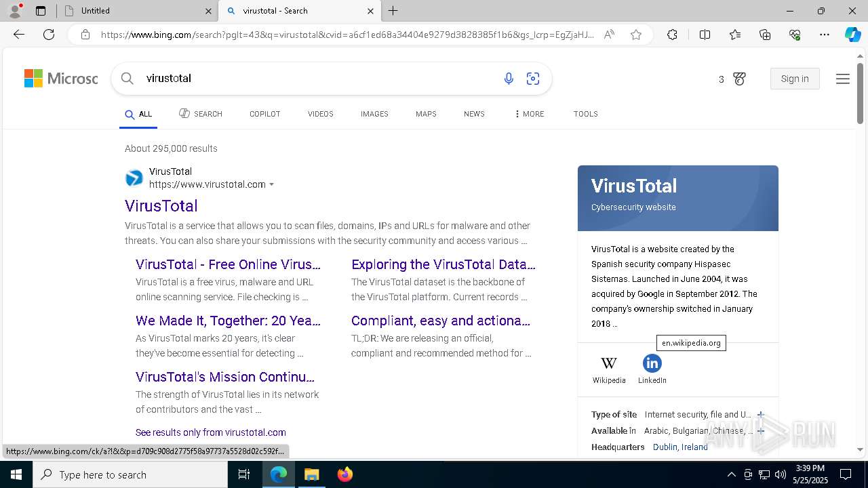Screen dimensions: 868x488
Task: Launch Firefox from taskbar
Action: [x=344, y=474]
